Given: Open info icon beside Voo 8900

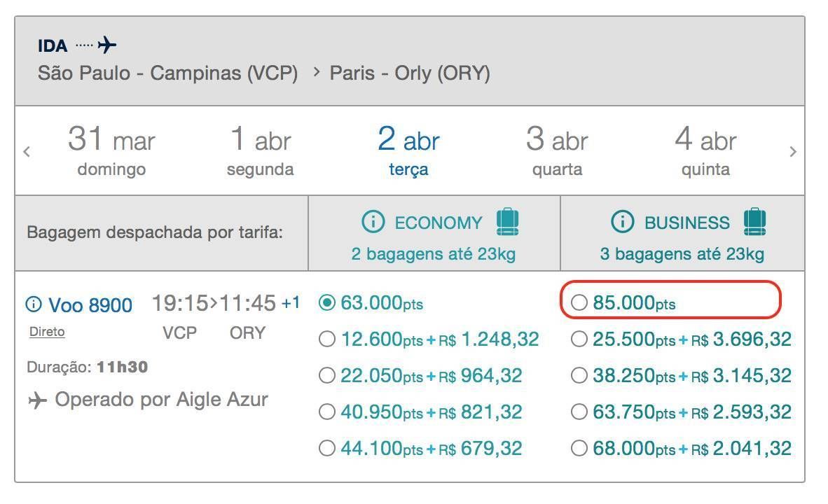Looking at the screenshot, I should pyautogui.click(x=34, y=304).
